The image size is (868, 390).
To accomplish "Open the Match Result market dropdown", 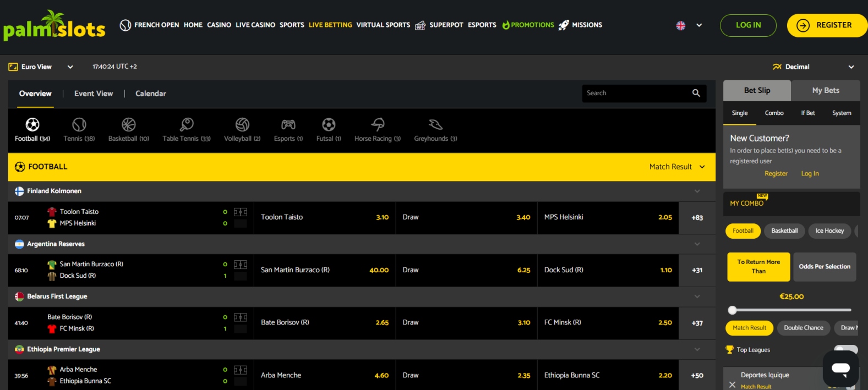I will [702, 167].
